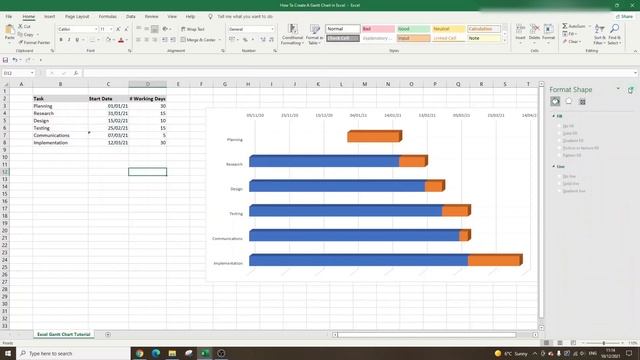Click the percent style button
Viewport: 640px width, 360px height.
coord(245,40)
